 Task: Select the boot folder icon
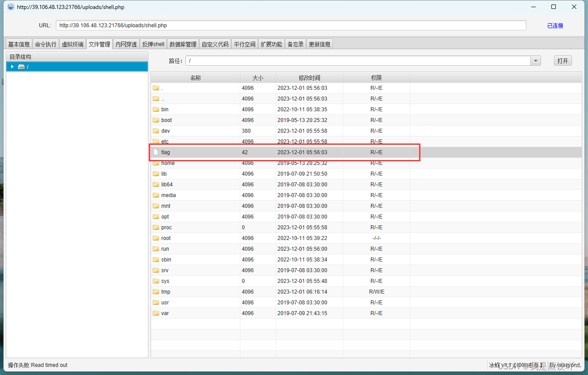click(156, 120)
